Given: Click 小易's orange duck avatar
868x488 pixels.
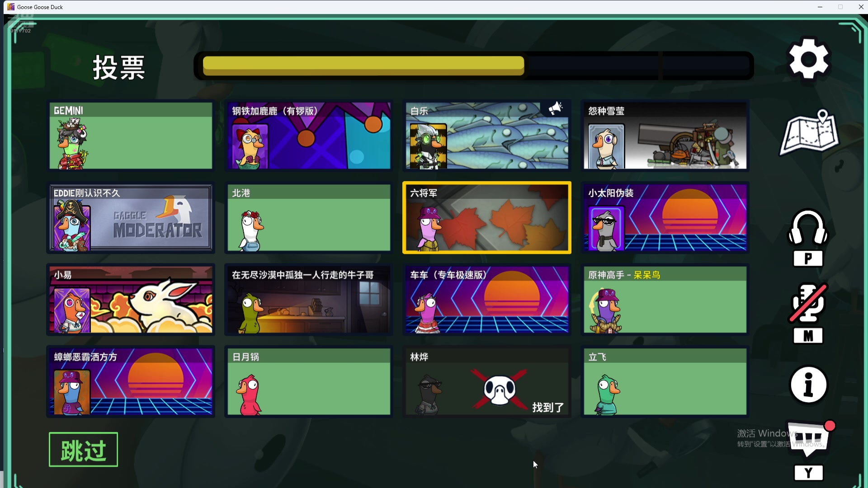Looking at the screenshot, I should click(72, 311).
